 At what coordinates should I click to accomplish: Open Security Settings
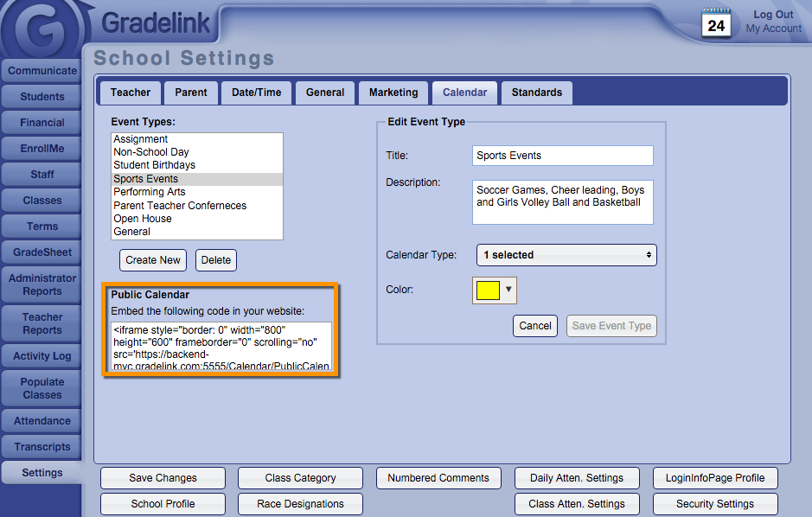(x=714, y=504)
